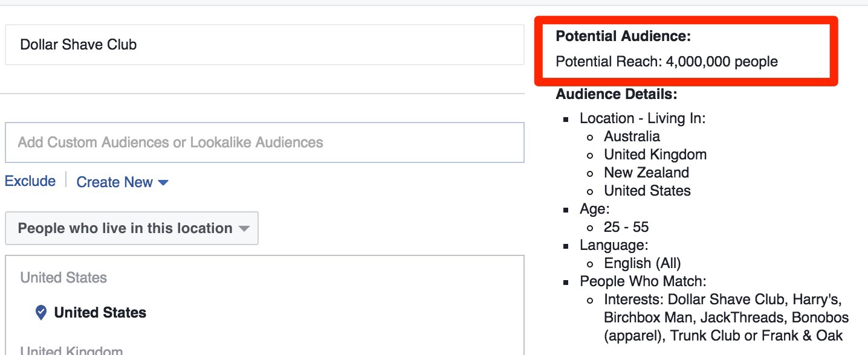Click the blue location pin icon
This screenshot has height=355, width=868.
40,312
